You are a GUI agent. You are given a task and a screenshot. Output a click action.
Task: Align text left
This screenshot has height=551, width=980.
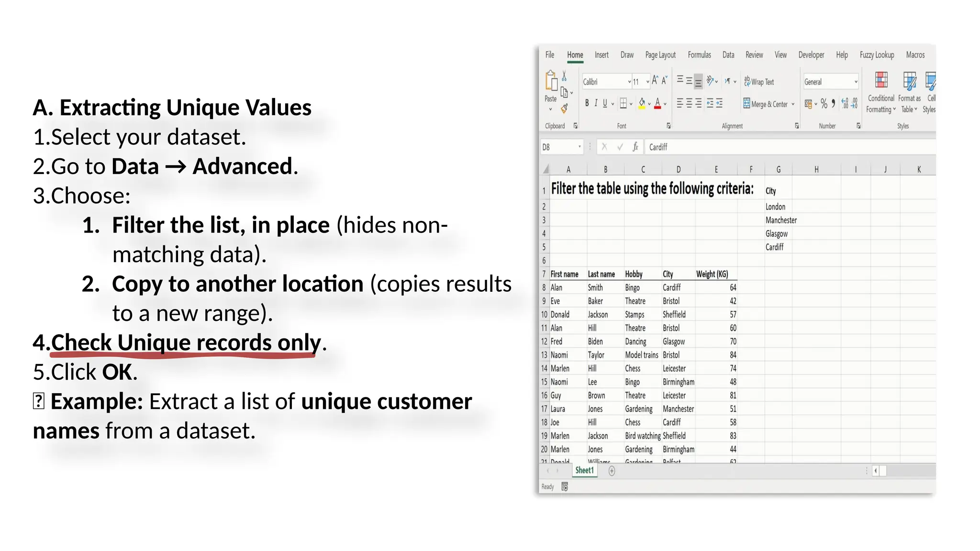680,103
